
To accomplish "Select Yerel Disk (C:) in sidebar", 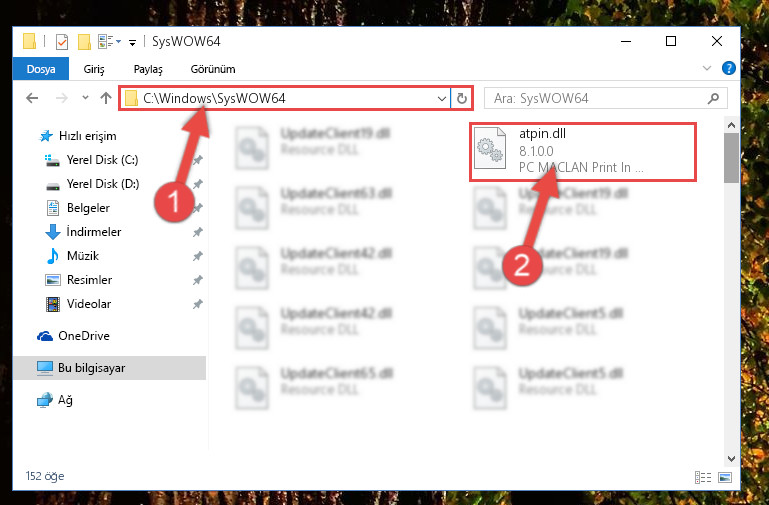I will 102,160.
